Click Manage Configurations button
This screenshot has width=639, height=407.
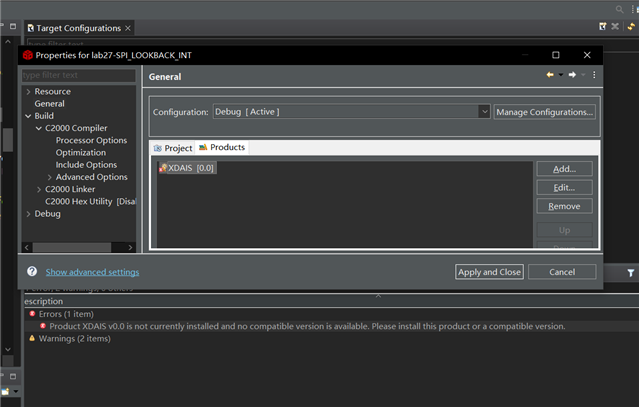pyautogui.click(x=544, y=112)
